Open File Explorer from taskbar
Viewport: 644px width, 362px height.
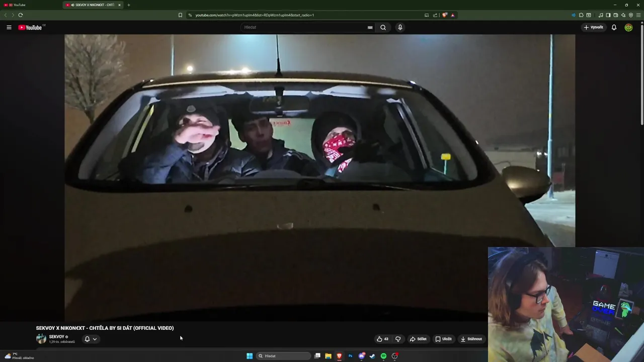coord(328,356)
